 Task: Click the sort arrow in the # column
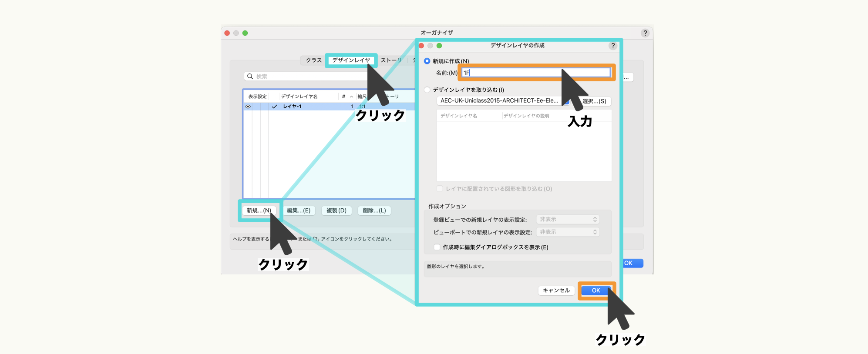pyautogui.click(x=351, y=97)
